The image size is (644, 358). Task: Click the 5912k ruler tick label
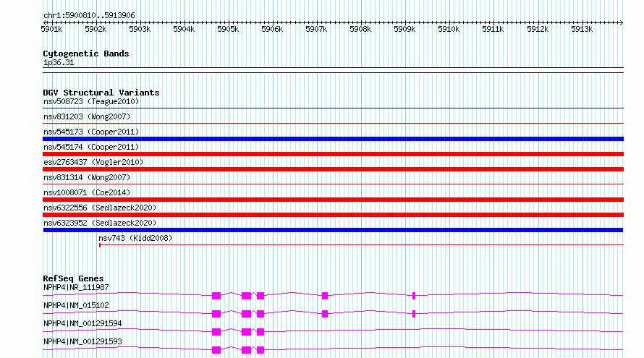(x=538, y=29)
